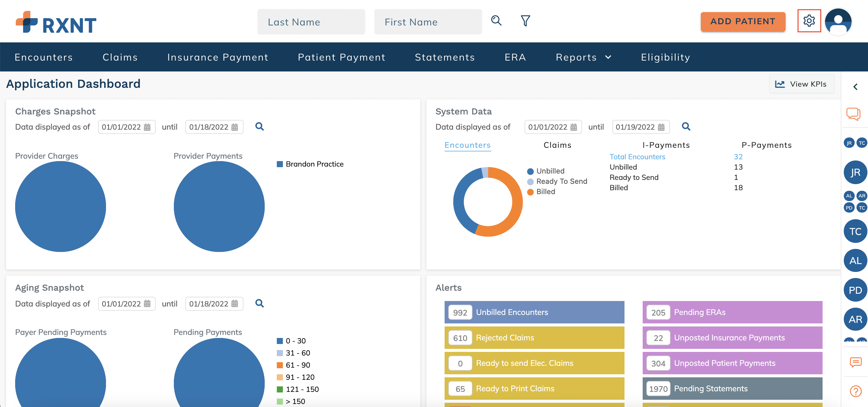Click the Charges Snapshot search icon
This screenshot has height=407, width=868.
click(x=260, y=126)
